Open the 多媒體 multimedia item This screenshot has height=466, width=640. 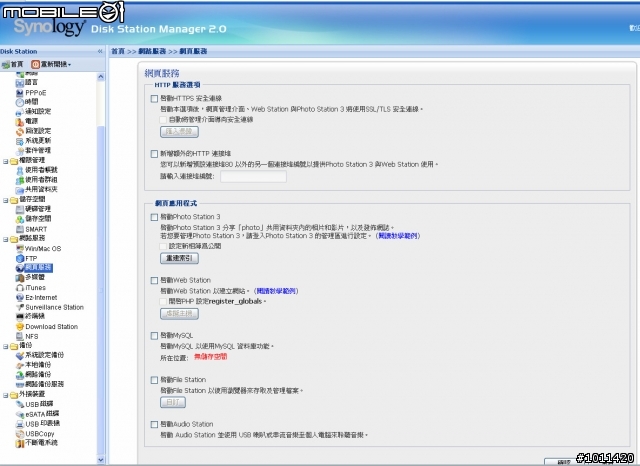30,277
